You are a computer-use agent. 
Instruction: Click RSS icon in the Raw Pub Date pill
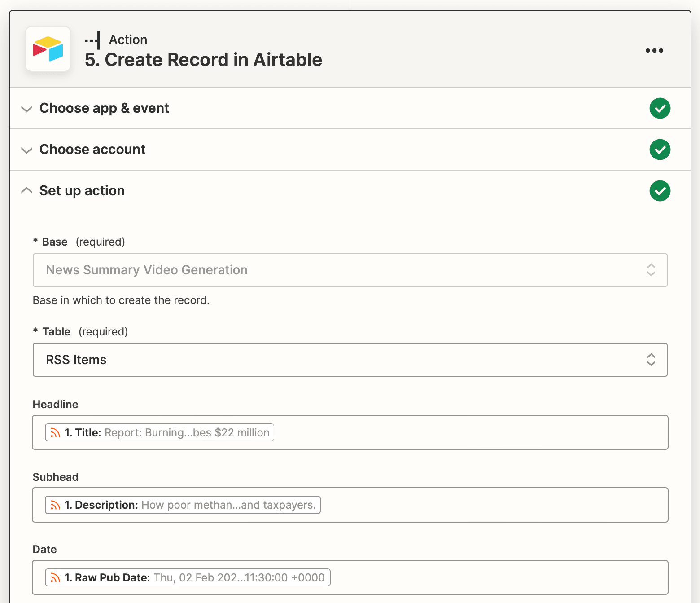click(55, 578)
